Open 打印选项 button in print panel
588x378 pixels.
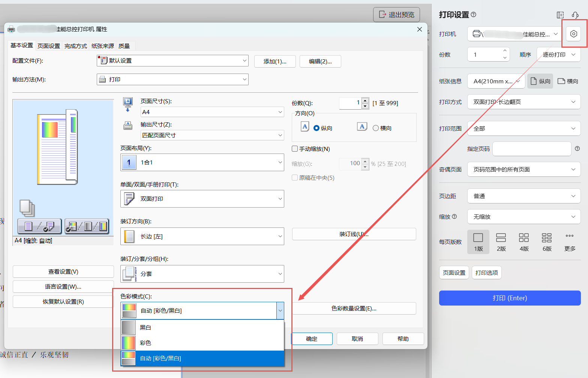[x=487, y=273]
